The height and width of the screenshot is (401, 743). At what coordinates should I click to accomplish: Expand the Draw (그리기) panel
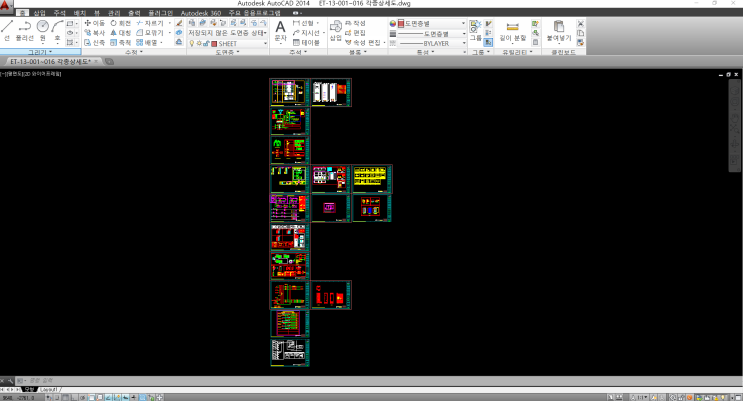click(x=40, y=52)
